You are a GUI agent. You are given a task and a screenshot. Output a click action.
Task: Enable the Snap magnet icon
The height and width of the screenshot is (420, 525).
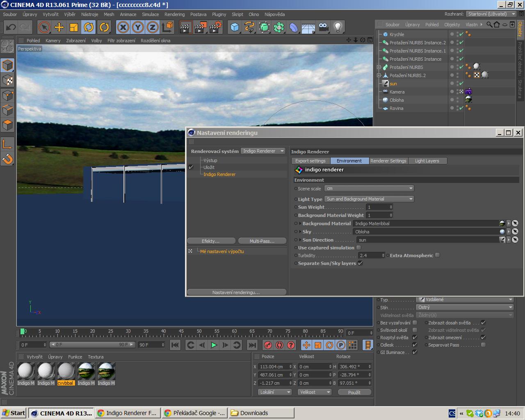pos(8,159)
